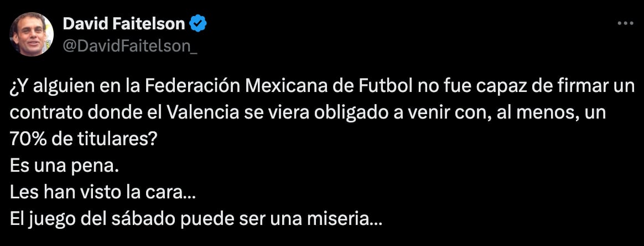Click the tweet's first line about Federación Mexicana
The height and width of the screenshot is (246, 644).
point(322,88)
